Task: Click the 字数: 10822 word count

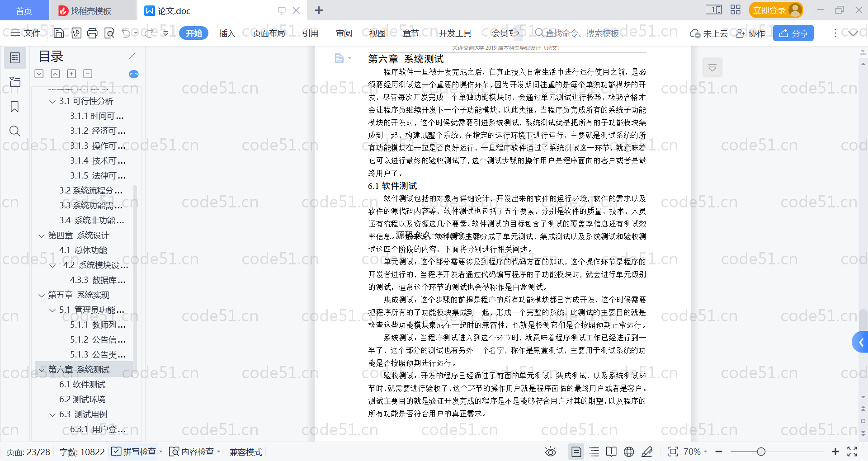Action: point(82,452)
